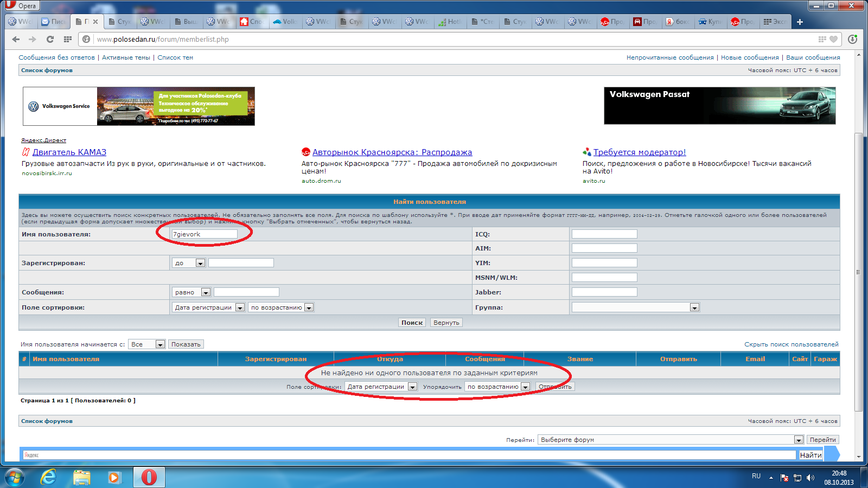This screenshot has width=868, height=488.
Task: Open the 'Скрыть поиск пользователей' link
Action: tap(791, 344)
